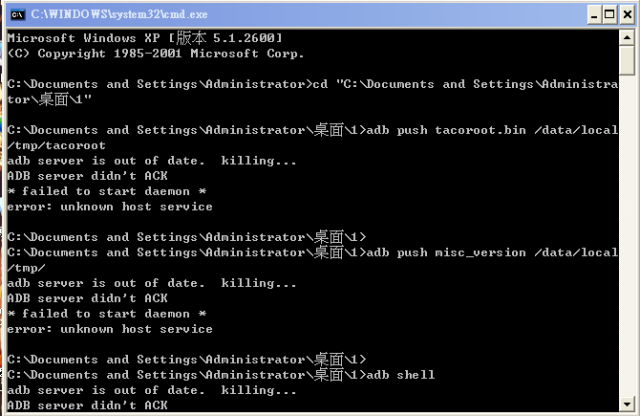Minimize the command prompt window
Image resolution: width=640 pixels, height=416 pixels.
(x=594, y=15)
